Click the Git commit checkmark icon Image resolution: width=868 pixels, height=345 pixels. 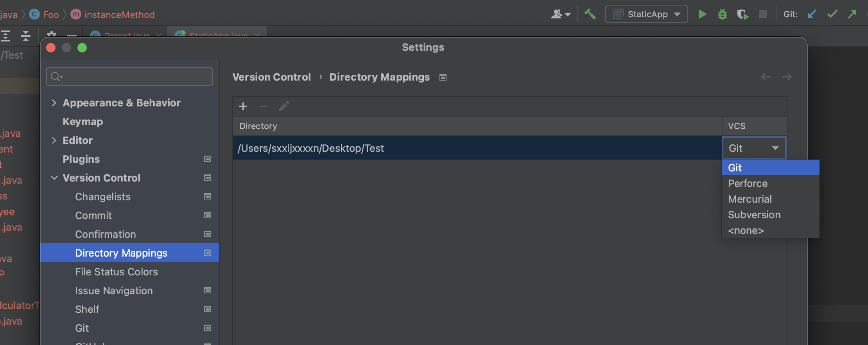click(832, 14)
